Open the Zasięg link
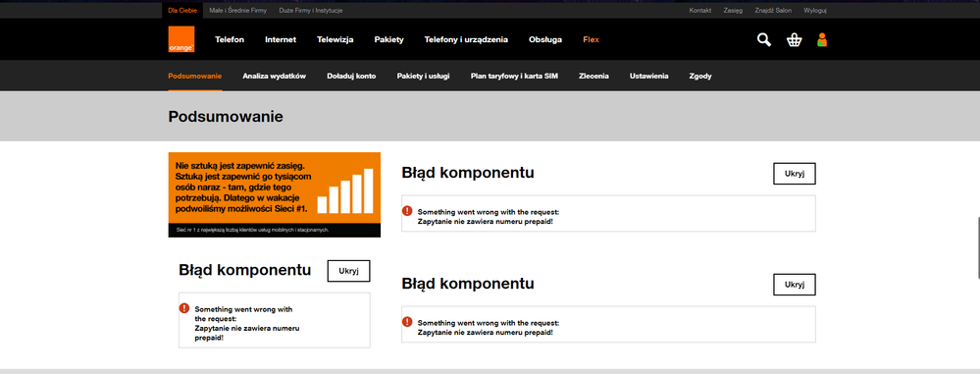Image resolution: width=980 pixels, height=374 pixels. pyautogui.click(x=733, y=11)
